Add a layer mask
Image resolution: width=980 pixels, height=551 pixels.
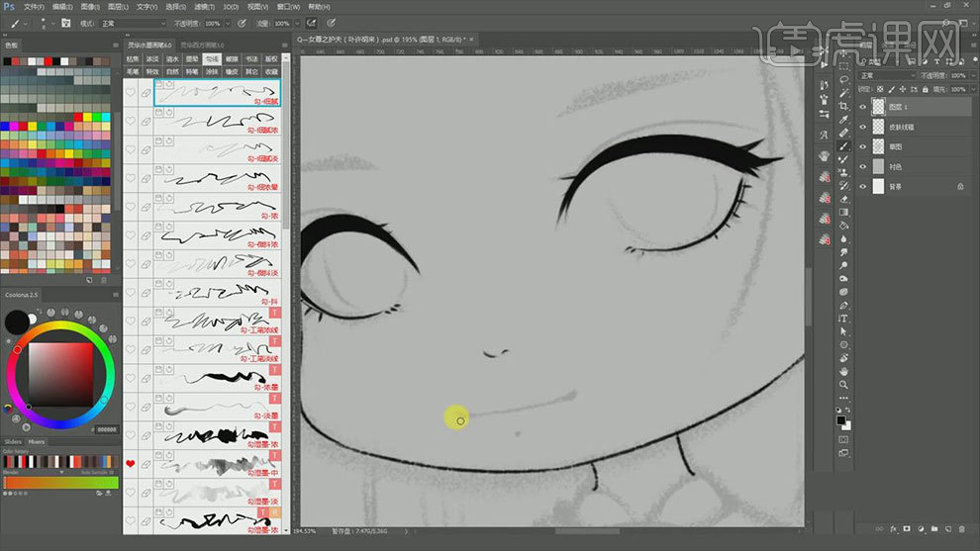(x=907, y=529)
